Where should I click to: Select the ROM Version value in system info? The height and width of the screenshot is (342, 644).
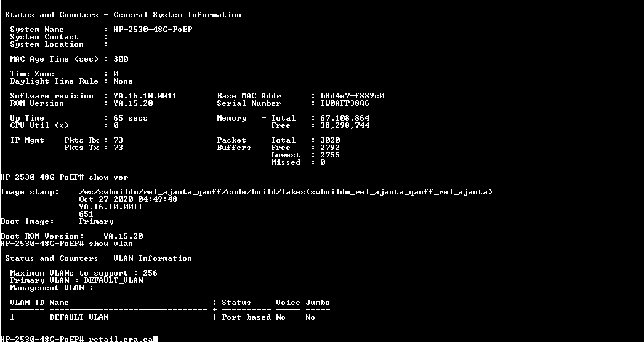[133, 103]
